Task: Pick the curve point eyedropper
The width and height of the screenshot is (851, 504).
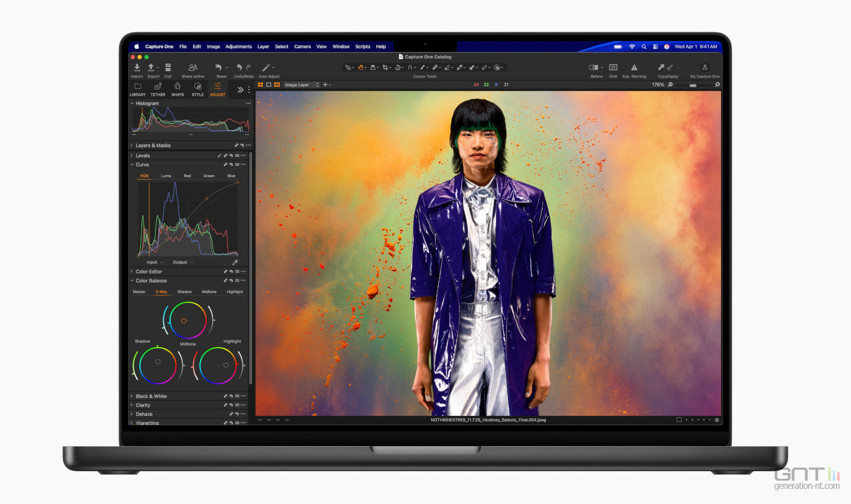Action: [235, 262]
